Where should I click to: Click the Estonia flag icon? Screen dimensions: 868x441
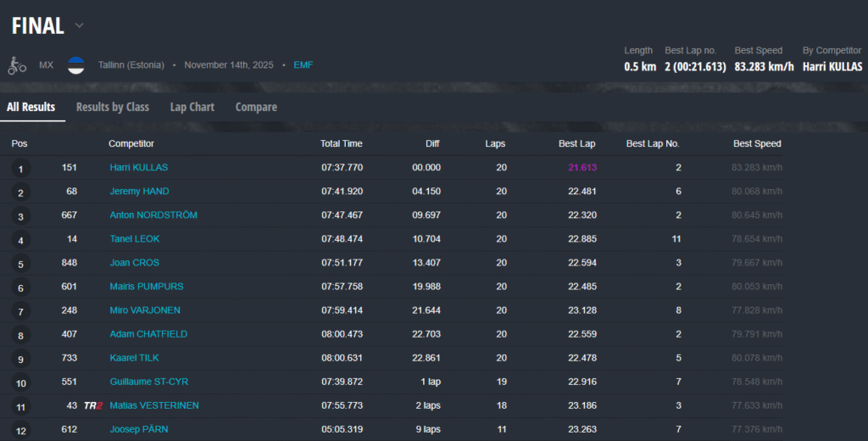[x=76, y=65]
